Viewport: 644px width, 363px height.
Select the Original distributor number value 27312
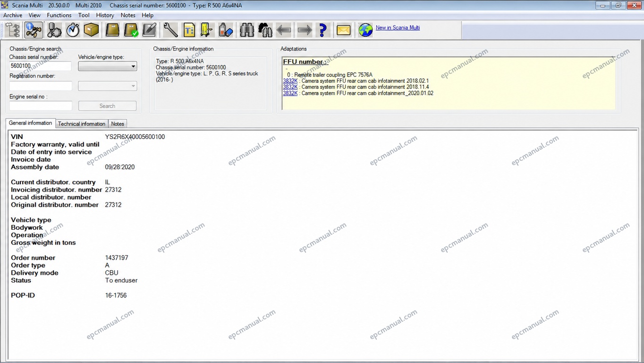point(113,205)
